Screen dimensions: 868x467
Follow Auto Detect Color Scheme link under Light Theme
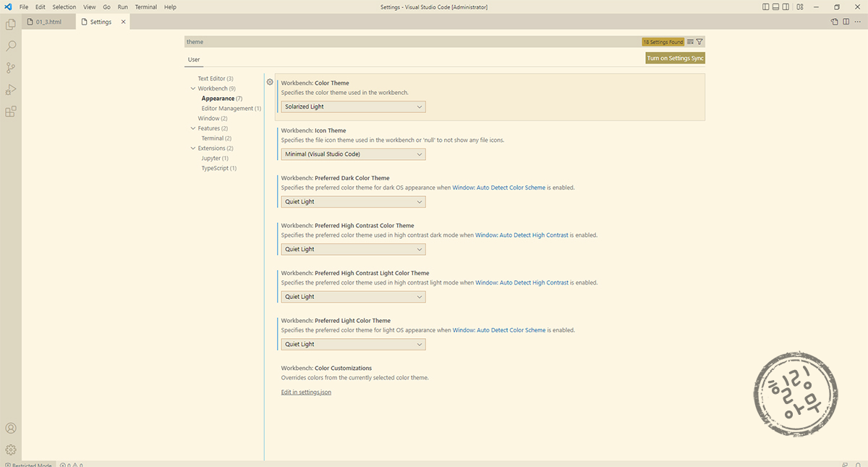coord(499,330)
